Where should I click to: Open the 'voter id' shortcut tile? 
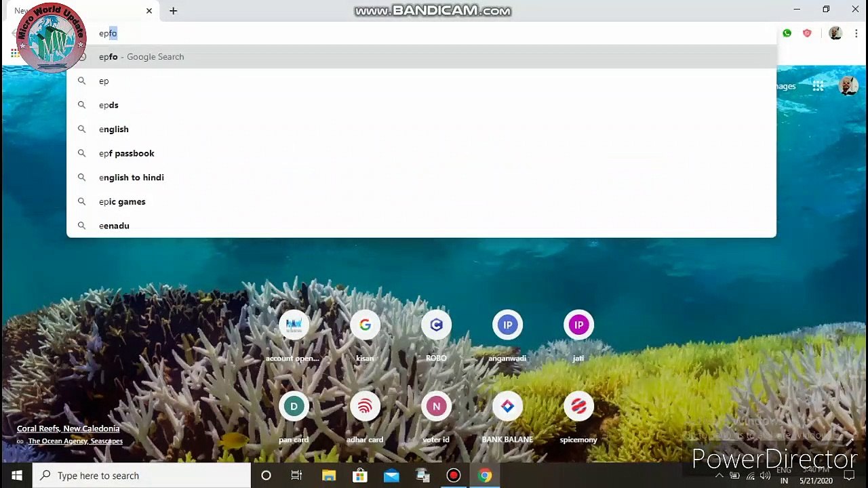(436, 417)
